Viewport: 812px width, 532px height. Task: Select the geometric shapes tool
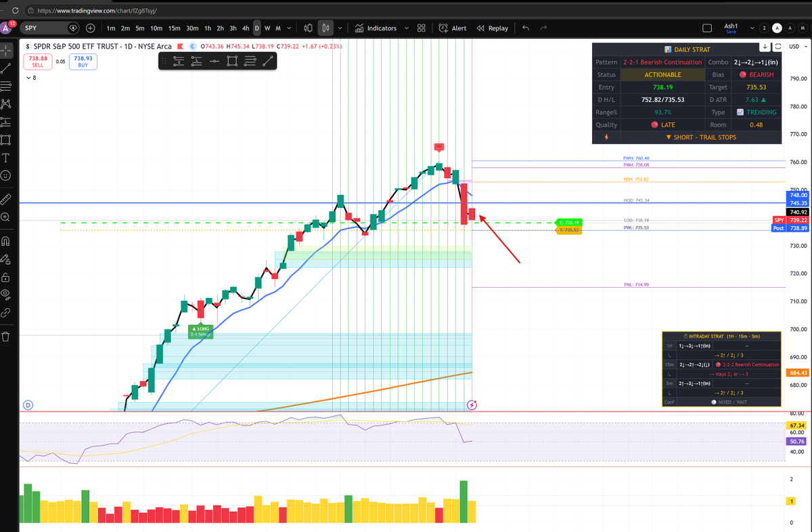(x=6, y=141)
